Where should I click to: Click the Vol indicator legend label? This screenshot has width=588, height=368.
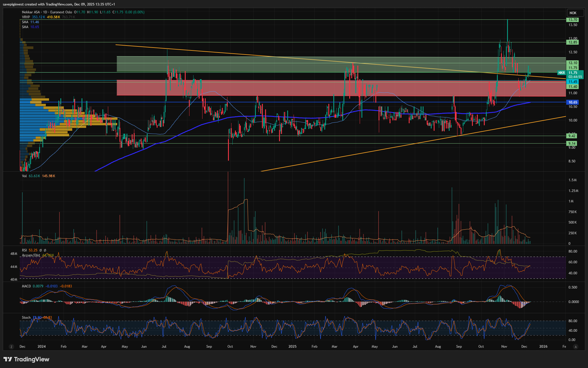pyautogui.click(x=24, y=176)
